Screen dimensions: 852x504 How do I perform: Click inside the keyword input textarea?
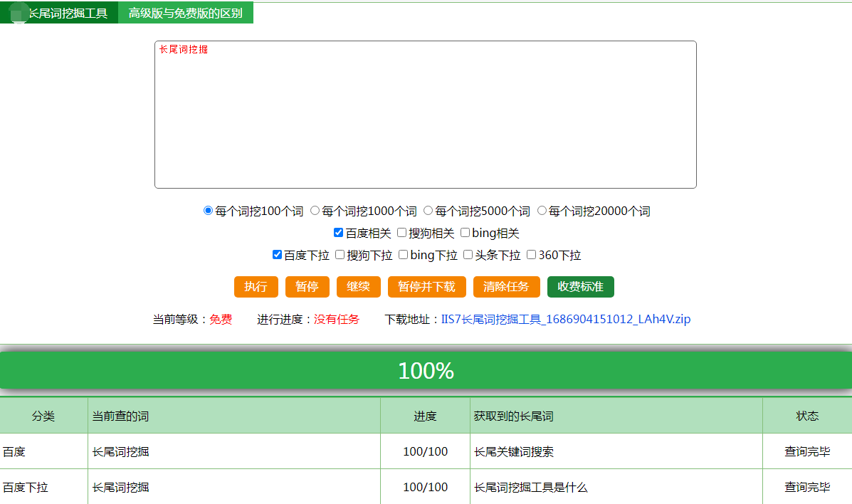coord(425,115)
